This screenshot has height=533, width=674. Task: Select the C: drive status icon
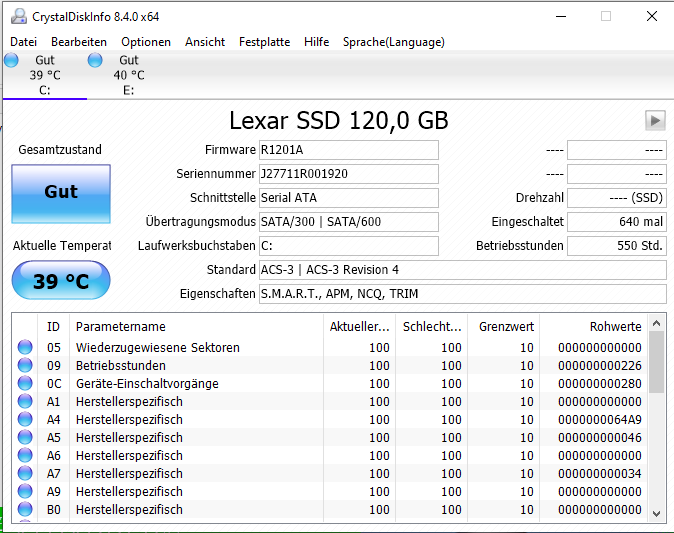[x=12, y=60]
